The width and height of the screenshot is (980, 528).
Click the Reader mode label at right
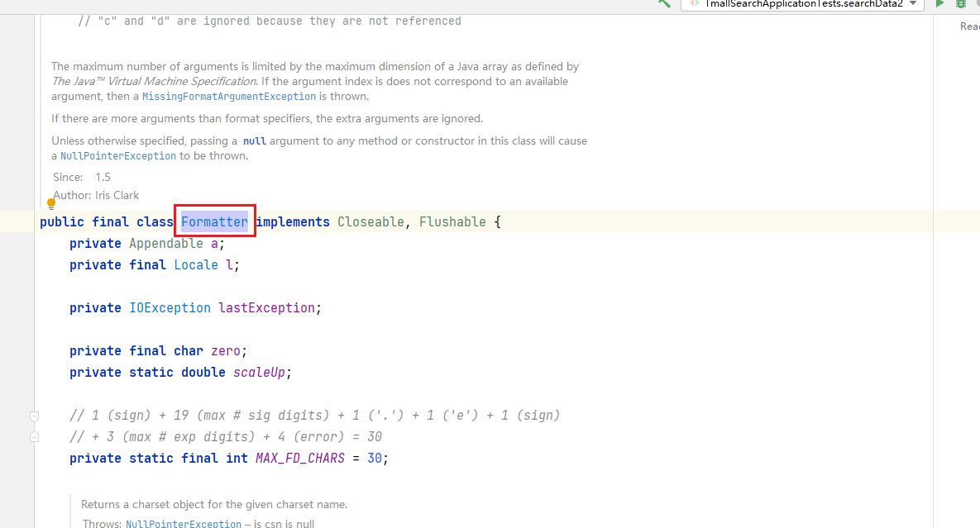click(x=970, y=26)
